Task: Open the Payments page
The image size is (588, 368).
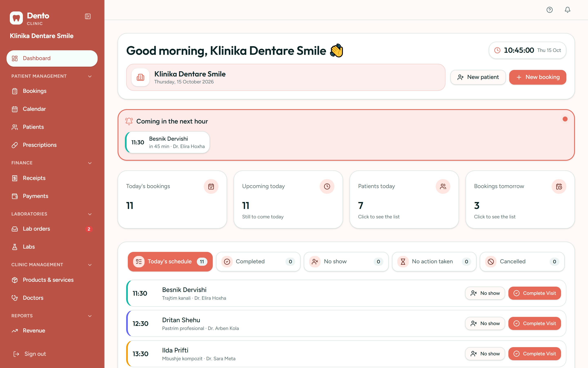Action: [52, 196]
